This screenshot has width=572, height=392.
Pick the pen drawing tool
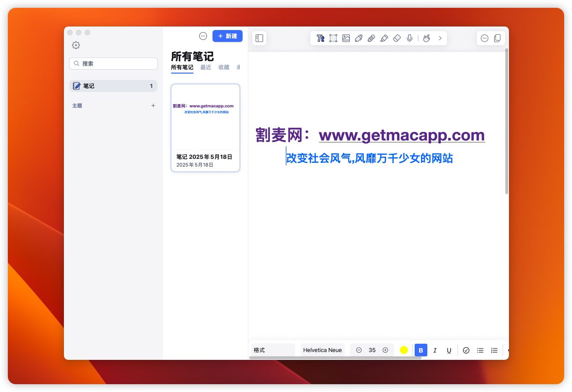[x=359, y=38]
